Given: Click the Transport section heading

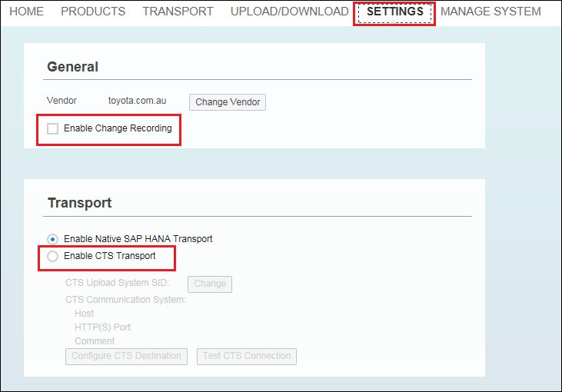Looking at the screenshot, I should pyautogui.click(x=79, y=203).
